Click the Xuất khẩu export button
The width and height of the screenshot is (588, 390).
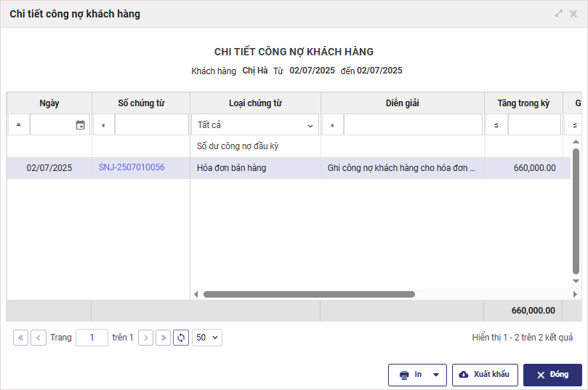(x=485, y=375)
